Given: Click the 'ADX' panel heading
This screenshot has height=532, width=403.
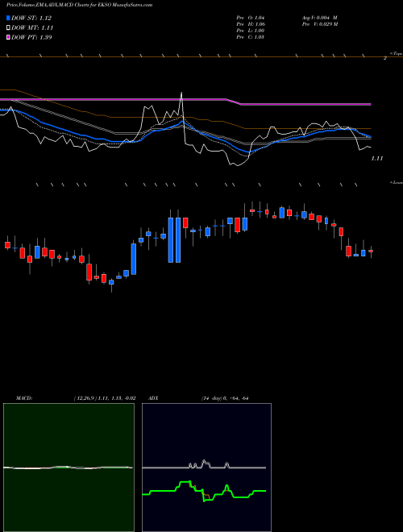Looking at the screenshot, I should tap(153, 398).
